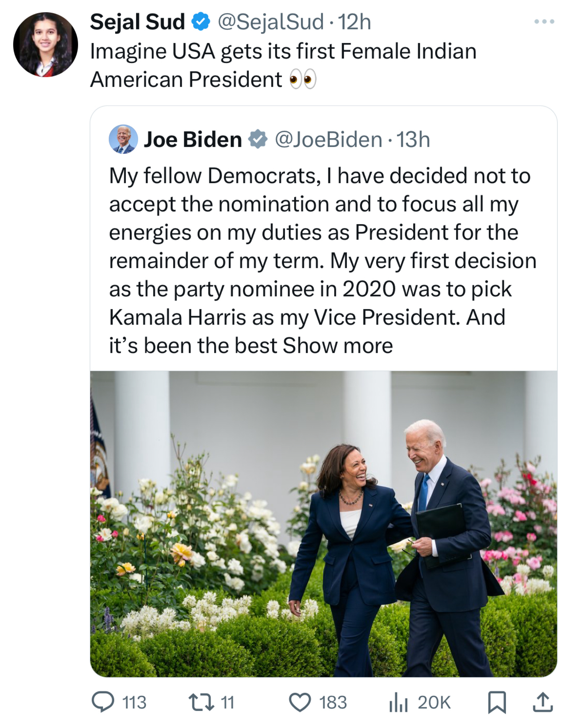Bookmark this tweet
Viewport: 571px width, 728px height.
coord(497,702)
